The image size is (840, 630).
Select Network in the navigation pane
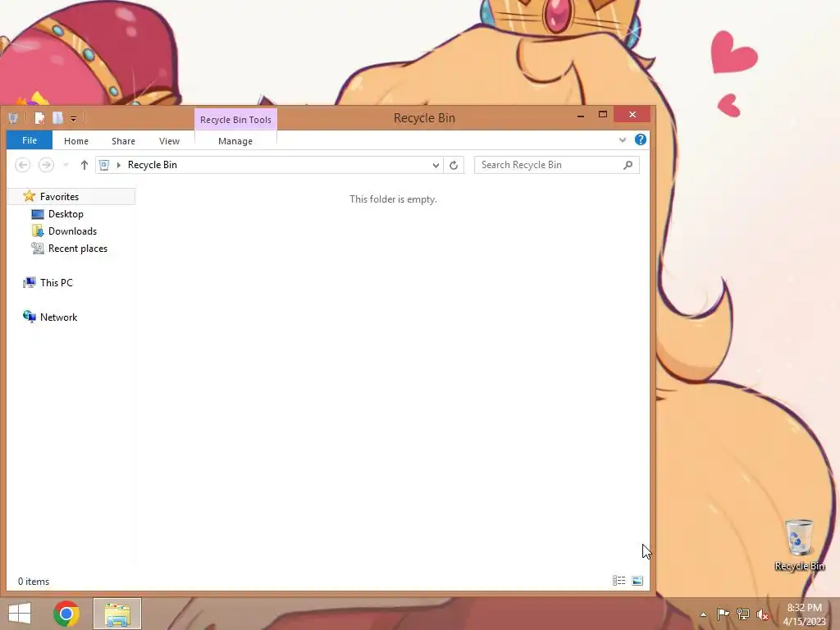[58, 317]
